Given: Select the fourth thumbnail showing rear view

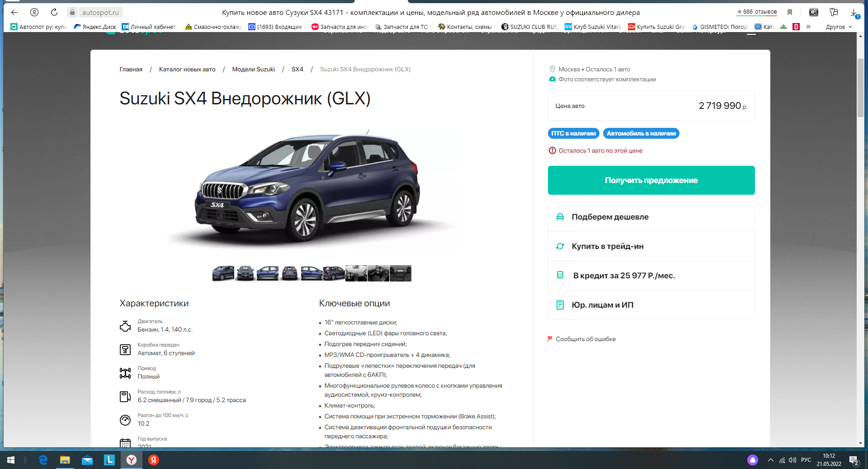Looking at the screenshot, I should pyautogui.click(x=290, y=273).
